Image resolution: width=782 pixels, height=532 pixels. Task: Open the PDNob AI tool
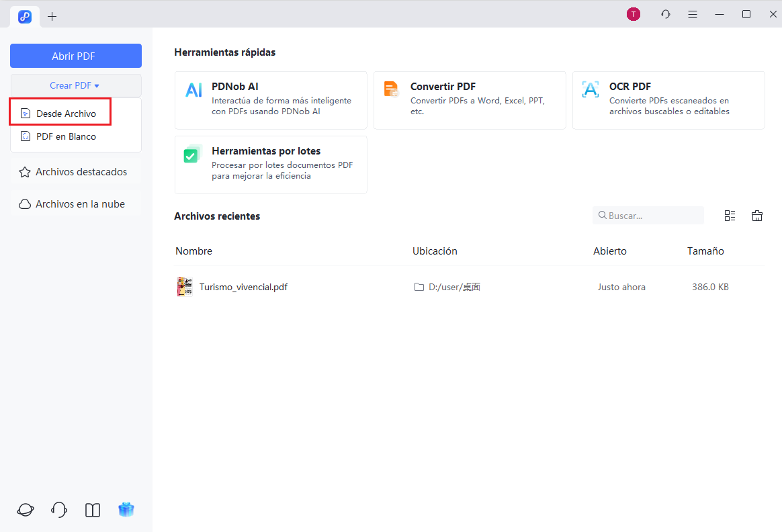pos(269,99)
